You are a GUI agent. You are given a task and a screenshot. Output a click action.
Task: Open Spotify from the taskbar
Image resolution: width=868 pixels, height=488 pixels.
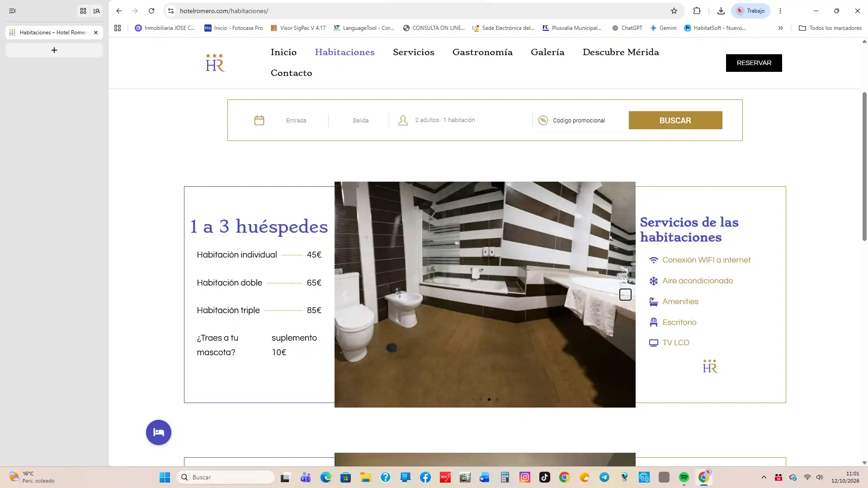(684, 477)
